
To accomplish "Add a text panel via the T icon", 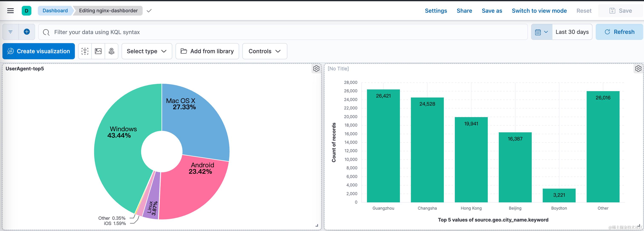I will [x=85, y=51].
